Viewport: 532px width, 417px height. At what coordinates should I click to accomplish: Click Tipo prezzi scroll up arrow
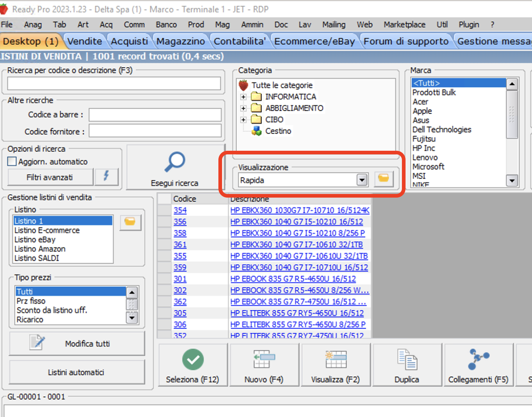[132, 292]
